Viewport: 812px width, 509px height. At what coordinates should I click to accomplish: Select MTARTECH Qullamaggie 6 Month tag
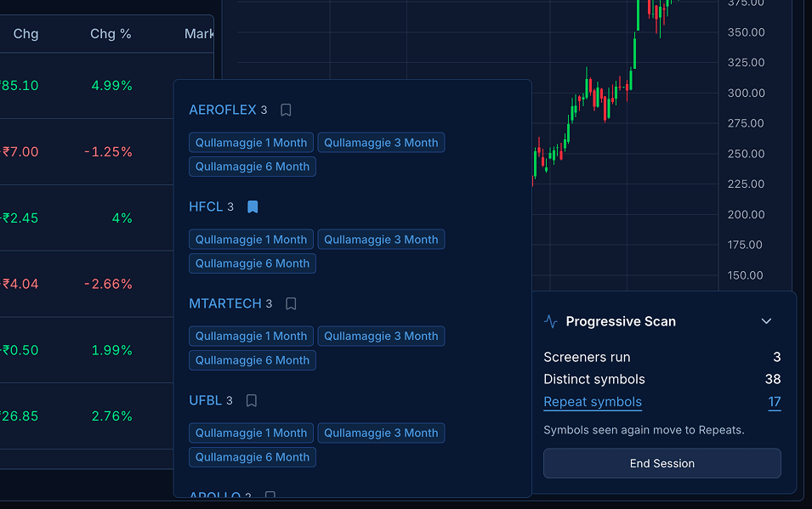[253, 360]
